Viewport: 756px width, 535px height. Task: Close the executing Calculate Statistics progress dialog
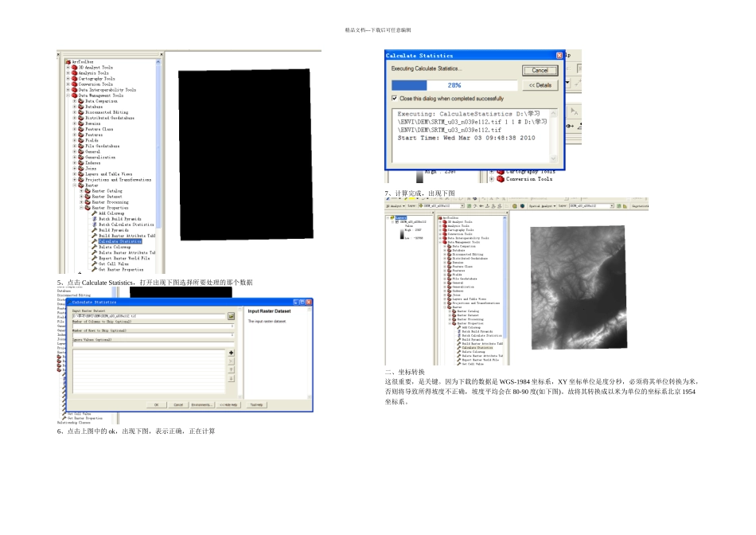click(x=559, y=56)
